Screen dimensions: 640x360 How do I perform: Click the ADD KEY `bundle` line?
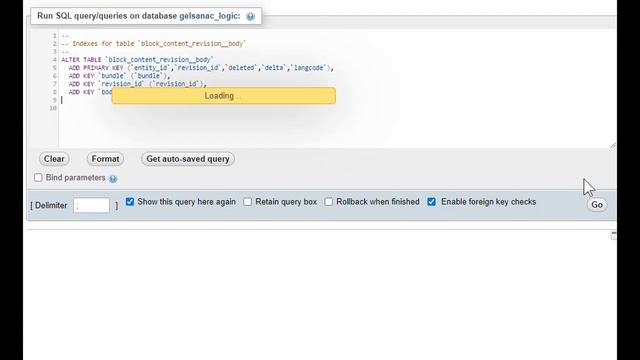[x=119, y=76]
